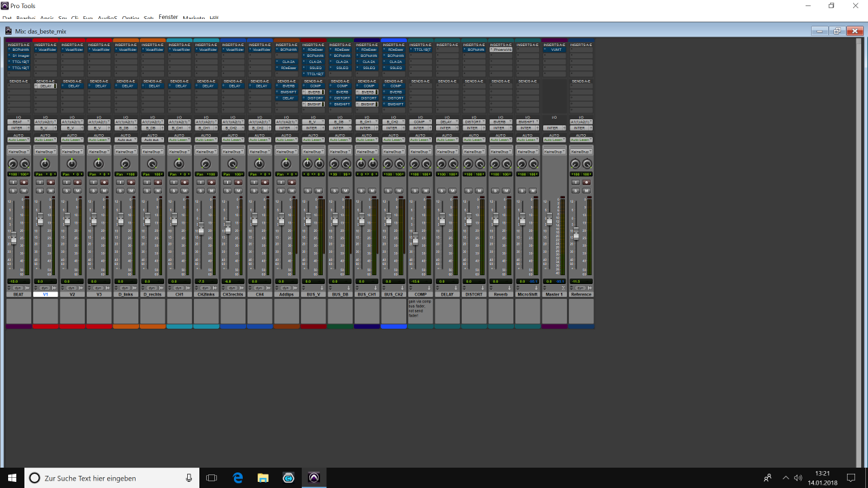The image size is (868, 488).
Task: Click the BEAT volume readout showing -15.0
Action: click(x=19, y=281)
